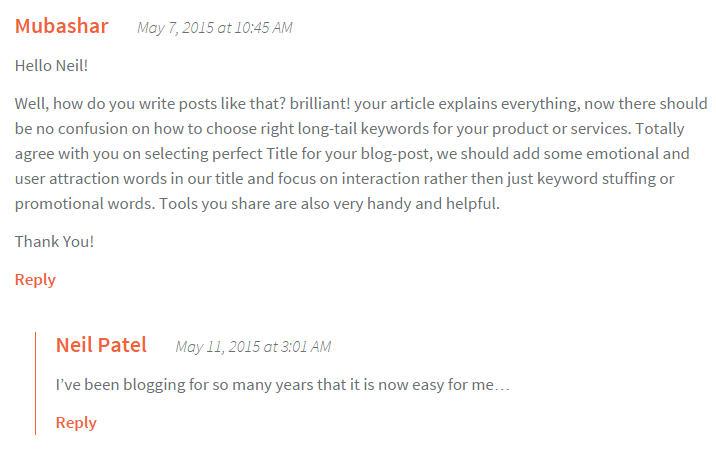Click Neil's "I've been blogging" reply text
Screen dimensions: 716x452
(x=283, y=384)
